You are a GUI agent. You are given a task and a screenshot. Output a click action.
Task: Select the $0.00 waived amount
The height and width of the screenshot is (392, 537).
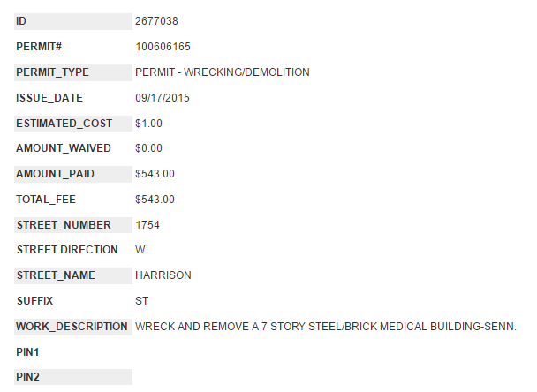[148, 148]
